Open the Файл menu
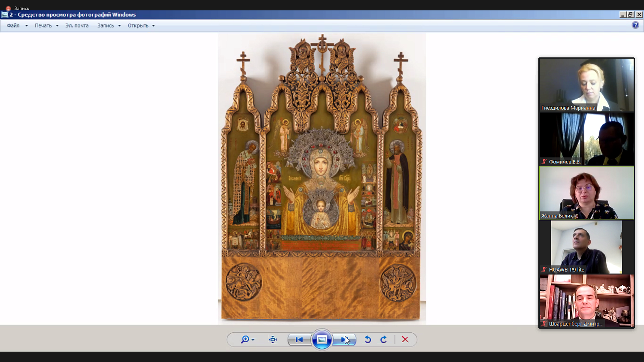Image resolution: width=644 pixels, height=362 pixels. (x=13, y=26)
